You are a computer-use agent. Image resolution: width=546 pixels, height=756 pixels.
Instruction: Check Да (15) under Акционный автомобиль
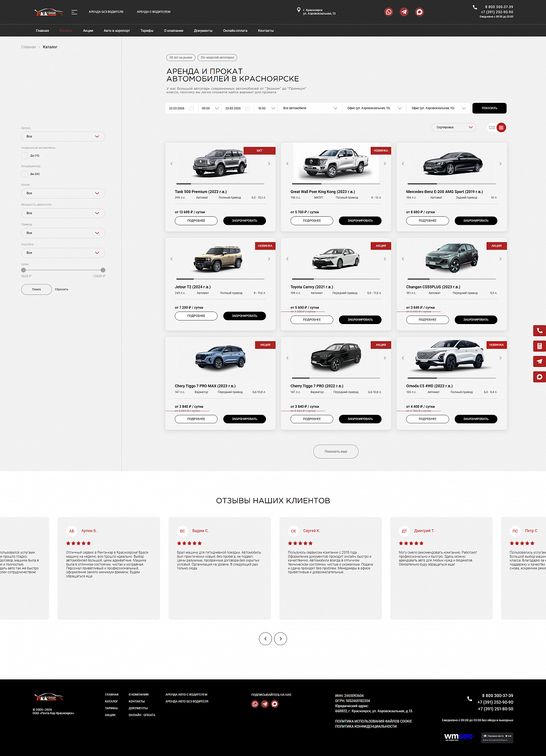[24, 156]
